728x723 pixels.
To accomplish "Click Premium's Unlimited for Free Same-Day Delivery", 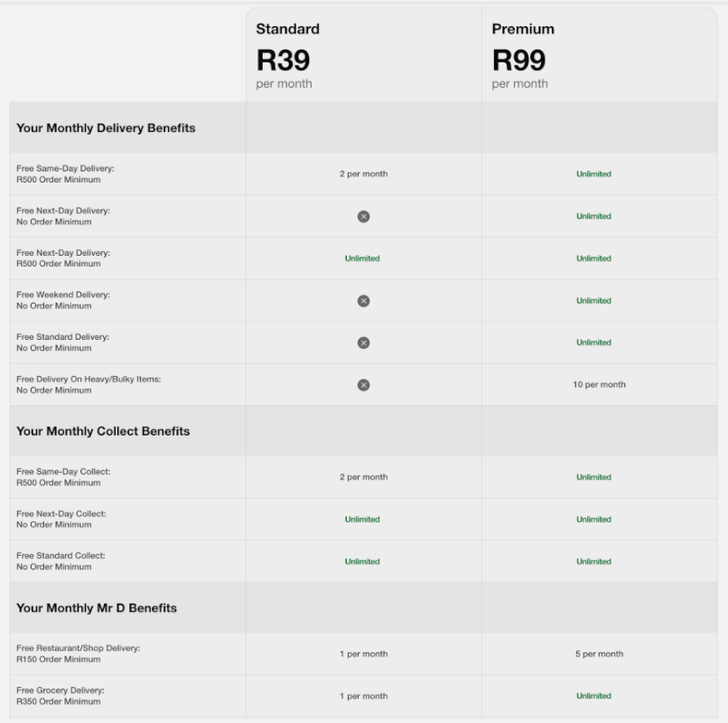I will coord(593,174).
